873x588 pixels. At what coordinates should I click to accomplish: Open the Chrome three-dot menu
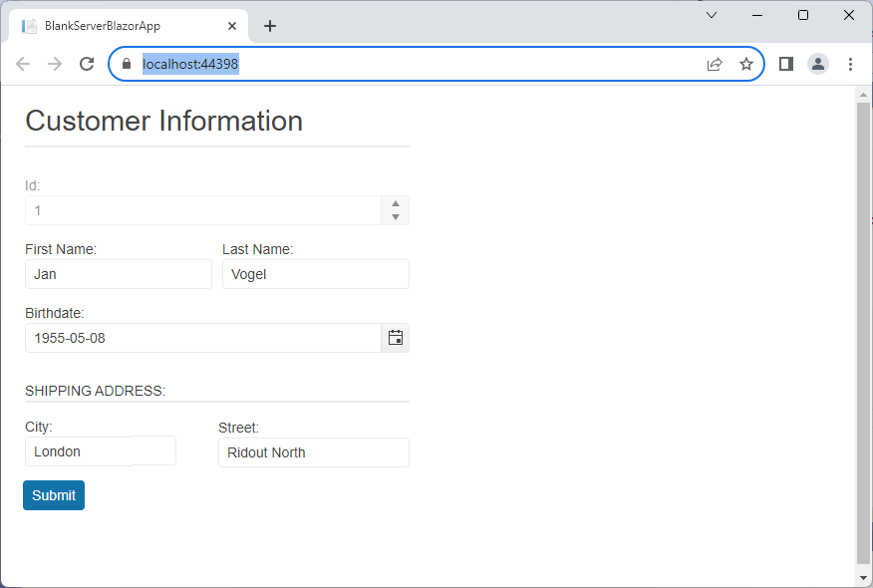point(850,64)
